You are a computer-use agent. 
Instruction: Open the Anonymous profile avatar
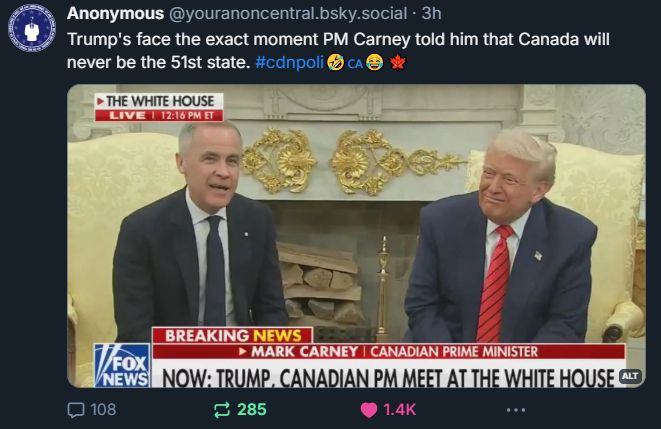coord(32,28)
